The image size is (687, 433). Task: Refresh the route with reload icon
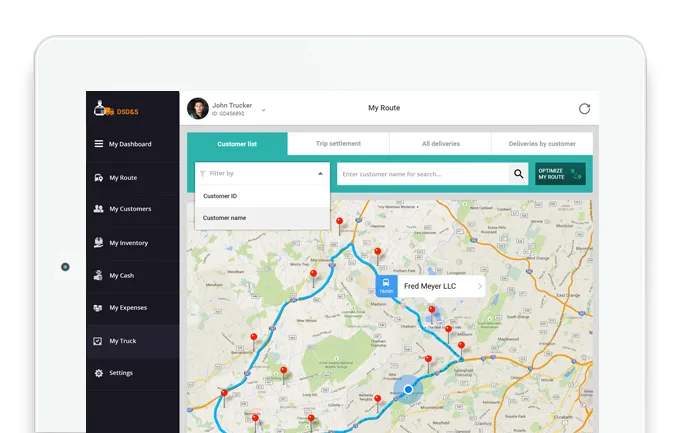584,109
